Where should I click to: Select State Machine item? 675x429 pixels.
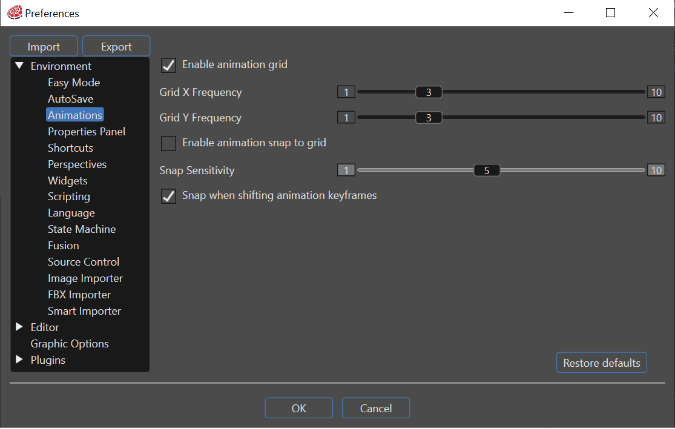[x=82, y=229]
